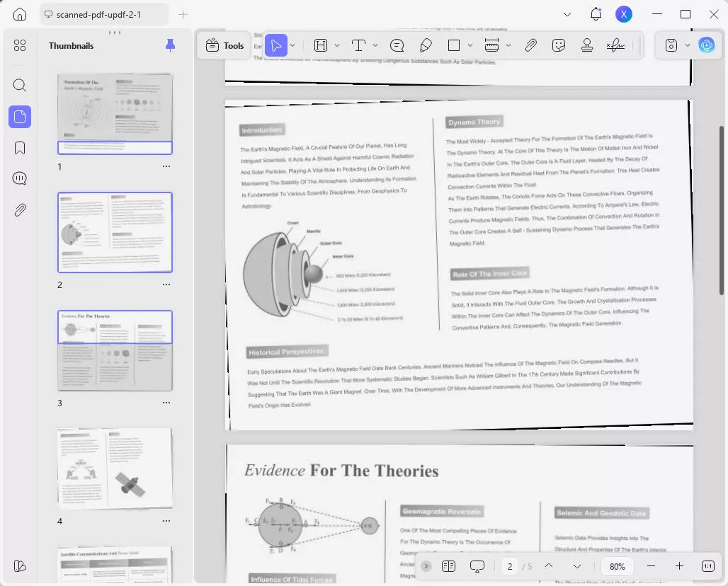Open the search panel in sidebar
This screenshot has height=586, width=728.
(20, 85)
